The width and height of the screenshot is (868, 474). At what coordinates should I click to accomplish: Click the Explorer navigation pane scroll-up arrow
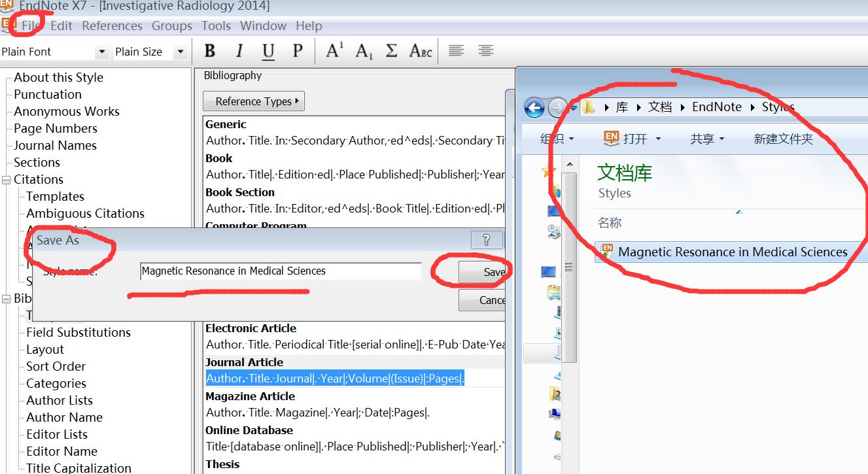569,163
